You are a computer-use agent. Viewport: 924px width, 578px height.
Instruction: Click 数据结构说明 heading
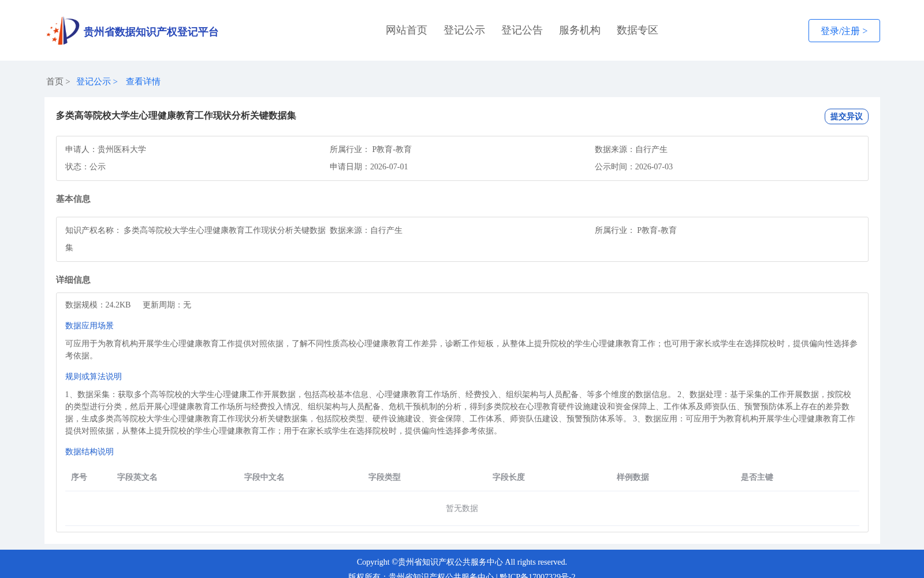click(90, 451)
